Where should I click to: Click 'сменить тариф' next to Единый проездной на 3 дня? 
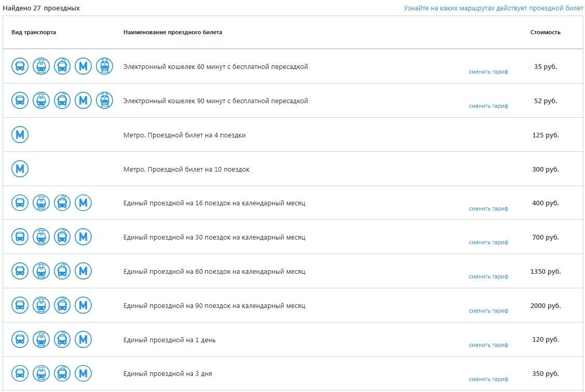point(489,380)
